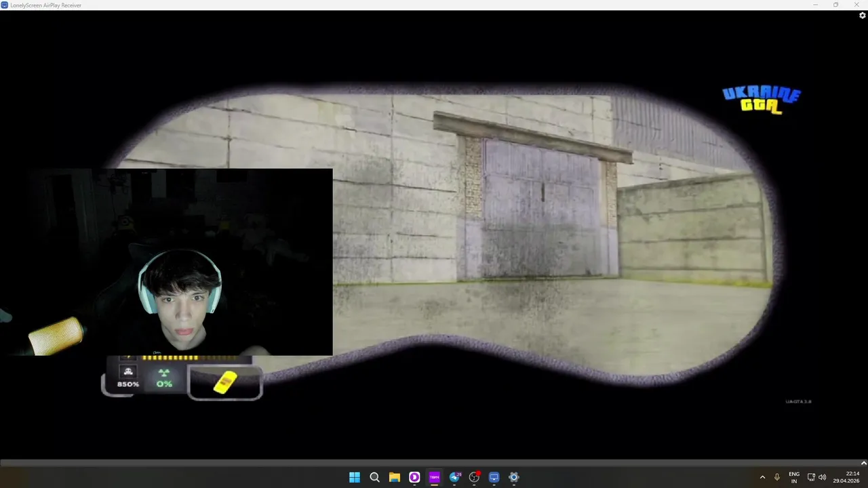Switch the ENG IN input language

(794, 477)
